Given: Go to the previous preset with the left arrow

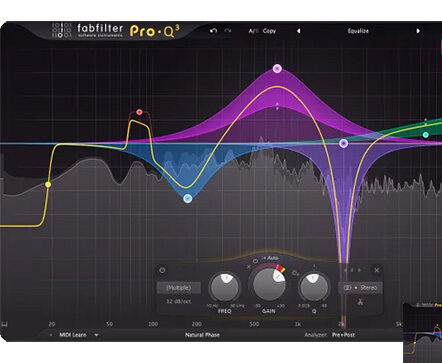Looking at the screenshot, I should tap(299, 31).
